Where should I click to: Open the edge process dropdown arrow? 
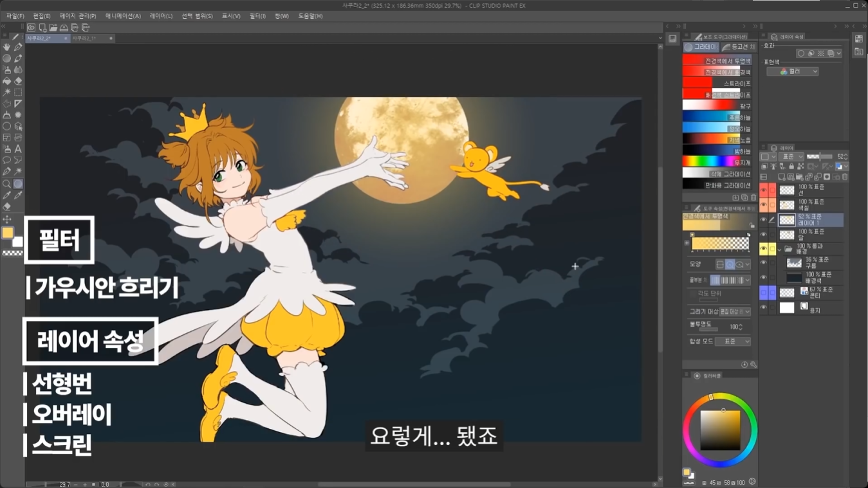748,280
